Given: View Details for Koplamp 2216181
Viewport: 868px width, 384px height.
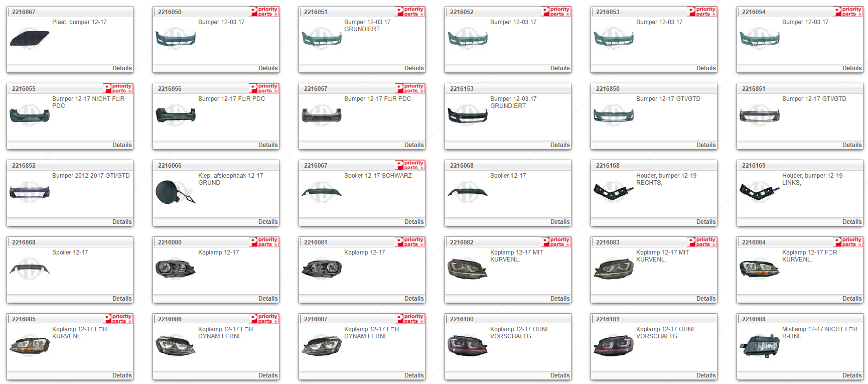Looking at the screenshot, I should [705, 375].
